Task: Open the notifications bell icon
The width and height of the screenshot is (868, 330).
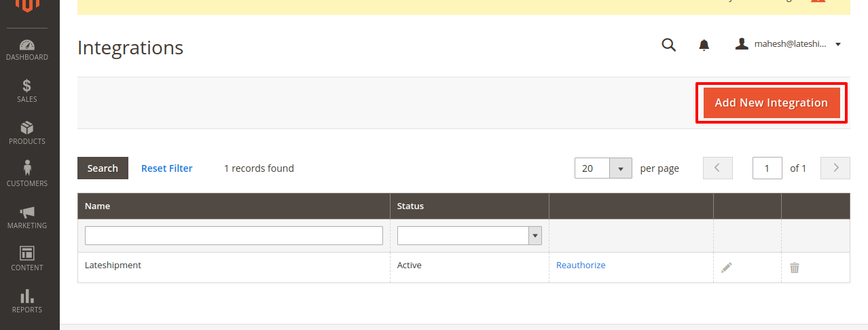Action: [x=704, y=45]
